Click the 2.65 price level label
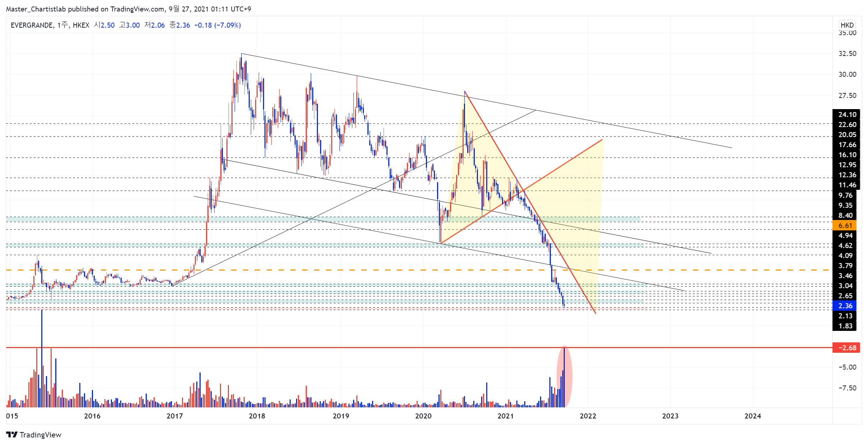This screenshot has width=868, height=445. click(x=844, y=296)
